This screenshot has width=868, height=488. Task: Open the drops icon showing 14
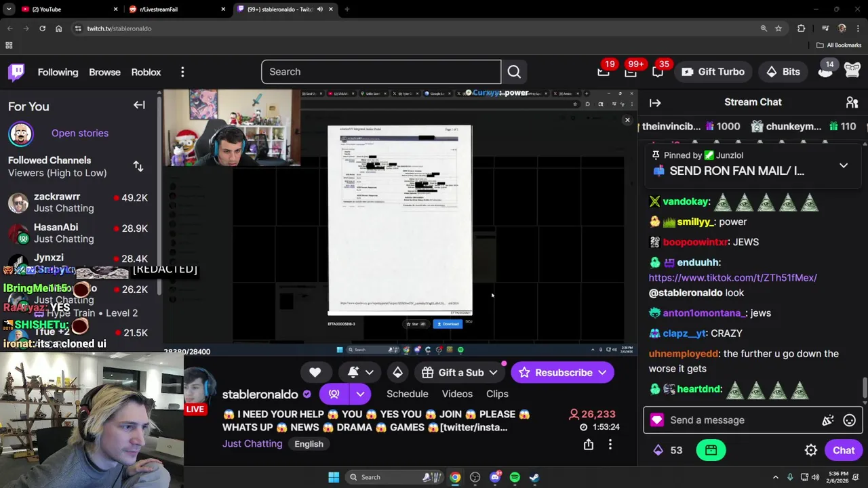point(825,71)
